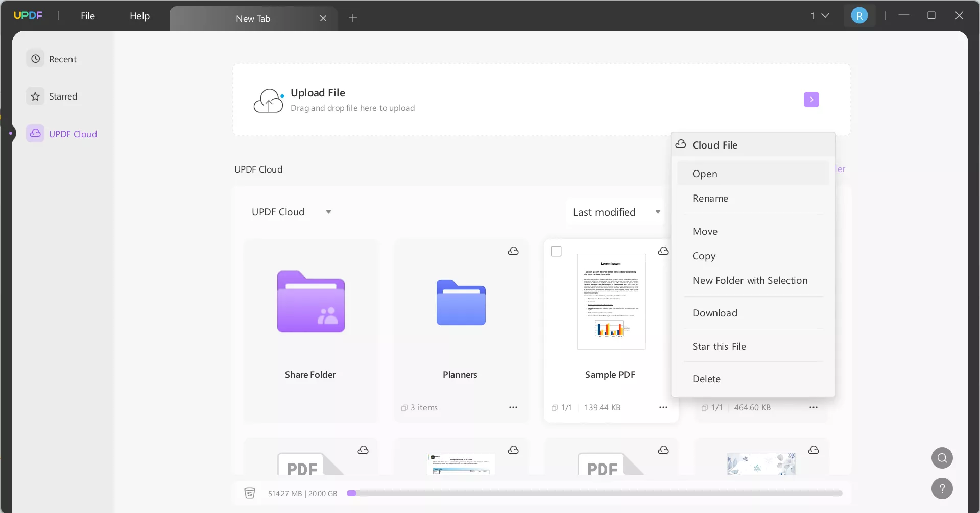The height and width of the screenshot is (513, 980).
Task: Click the Recent clock icon
Action: tap(35, 59)
